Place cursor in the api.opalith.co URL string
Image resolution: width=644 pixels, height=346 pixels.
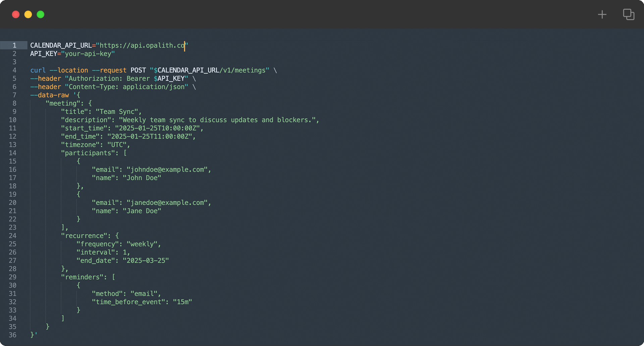[142, 45]
